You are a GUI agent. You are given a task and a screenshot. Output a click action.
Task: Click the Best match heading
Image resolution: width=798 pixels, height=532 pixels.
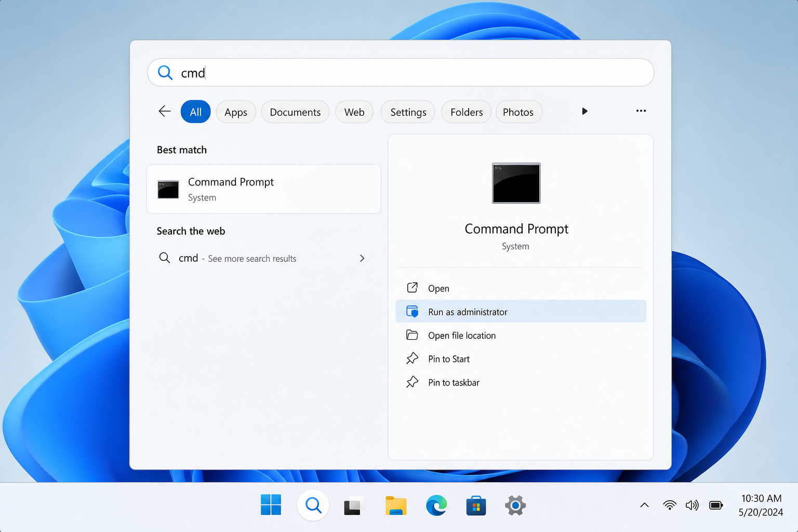click(182, 150)
